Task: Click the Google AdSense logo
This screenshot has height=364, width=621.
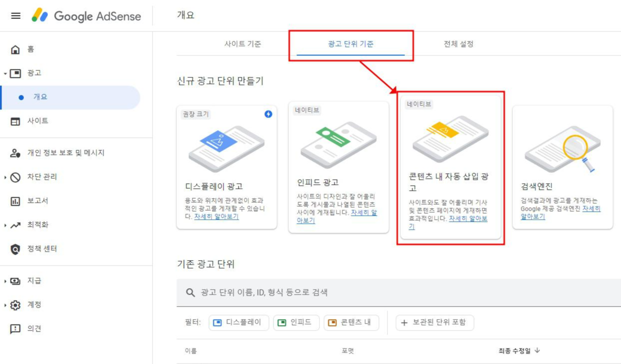Action: click(x=87, y=16)
